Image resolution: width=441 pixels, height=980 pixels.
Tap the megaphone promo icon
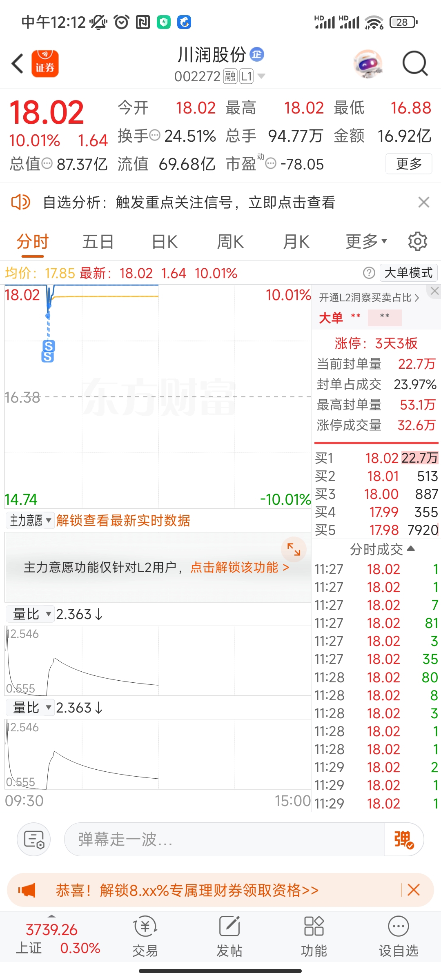pyautogui.click(x=27, y=890)
